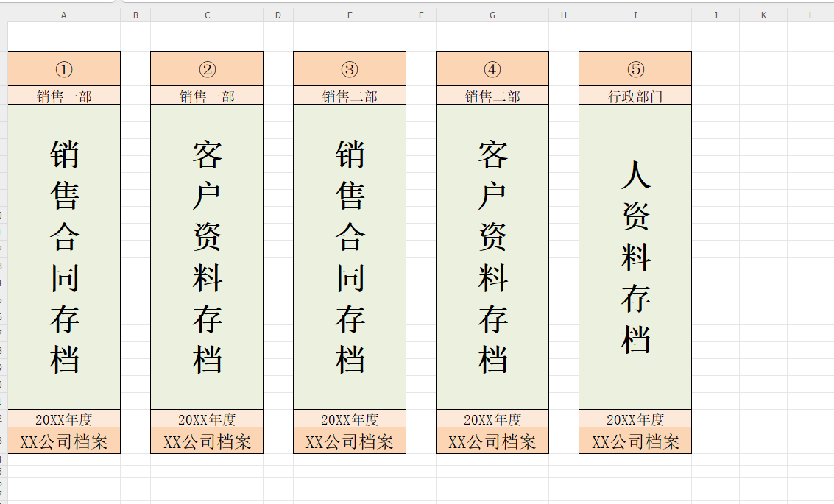The image size is (834, 504).
Task: Select column C header
Action: point(207,15)
